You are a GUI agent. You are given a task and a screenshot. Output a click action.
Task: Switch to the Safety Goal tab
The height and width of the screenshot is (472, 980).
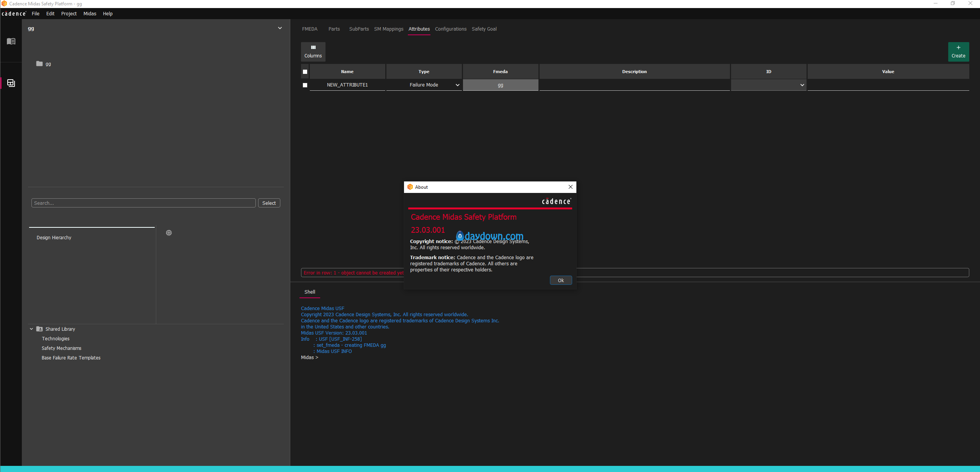(x=484, y=29)
